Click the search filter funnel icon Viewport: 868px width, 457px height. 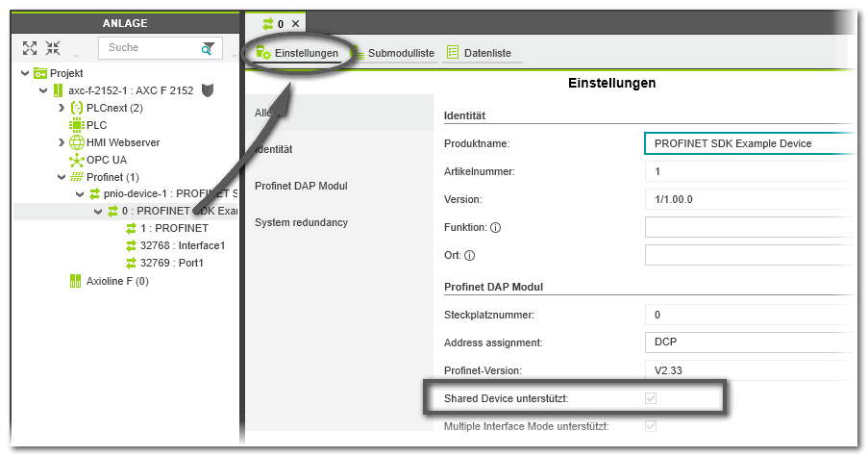pyautogui.click(x=208, y=48)
